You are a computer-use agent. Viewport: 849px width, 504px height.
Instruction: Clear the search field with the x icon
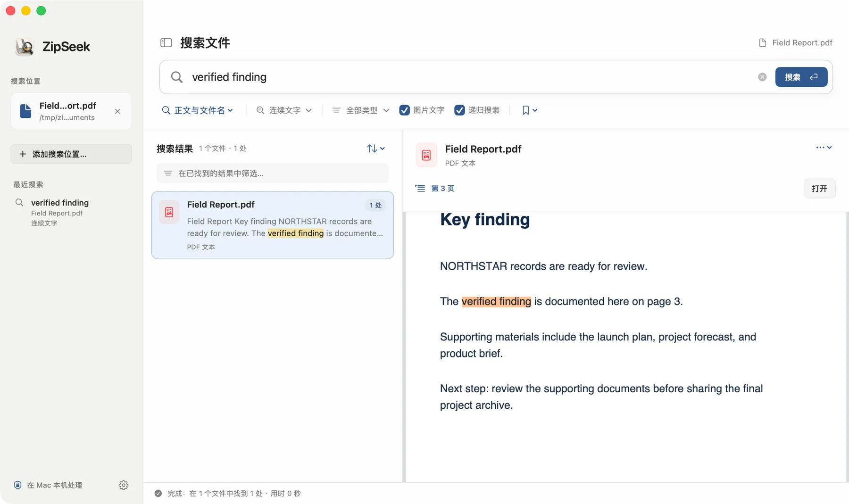[x=762, y=77]
